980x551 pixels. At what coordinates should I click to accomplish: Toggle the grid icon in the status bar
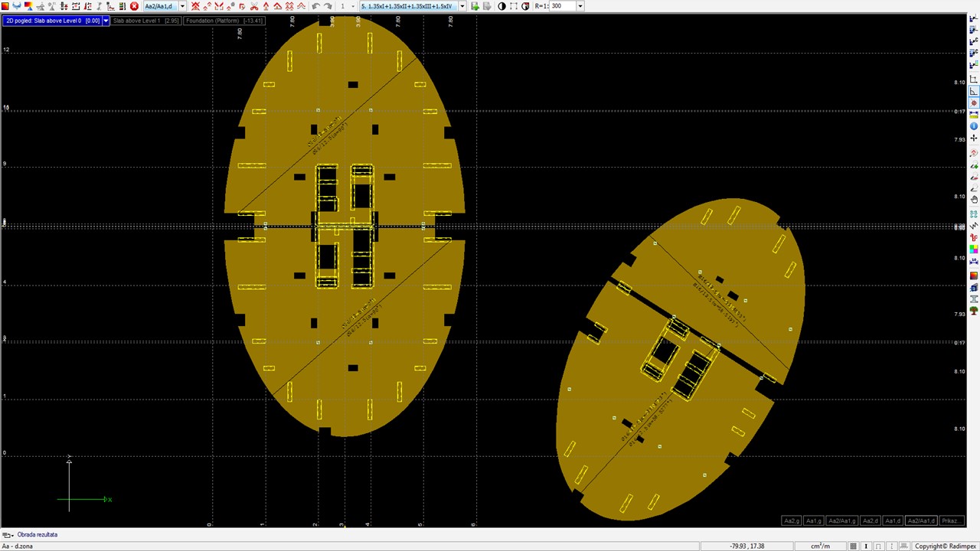853,546
